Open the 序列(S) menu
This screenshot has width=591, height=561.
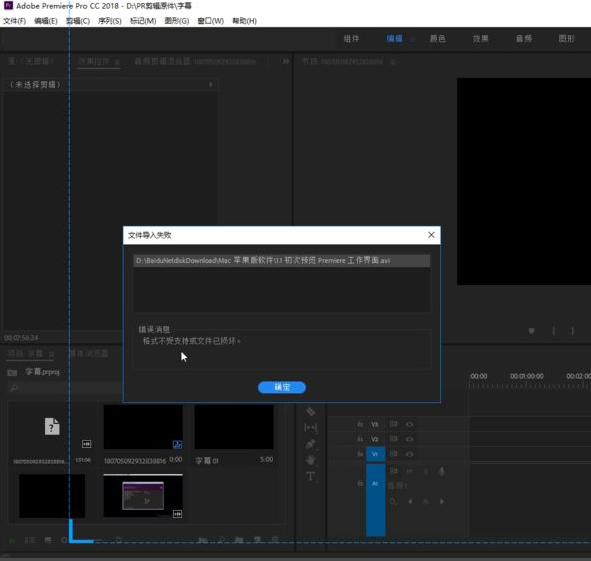(x=109, y=21)
